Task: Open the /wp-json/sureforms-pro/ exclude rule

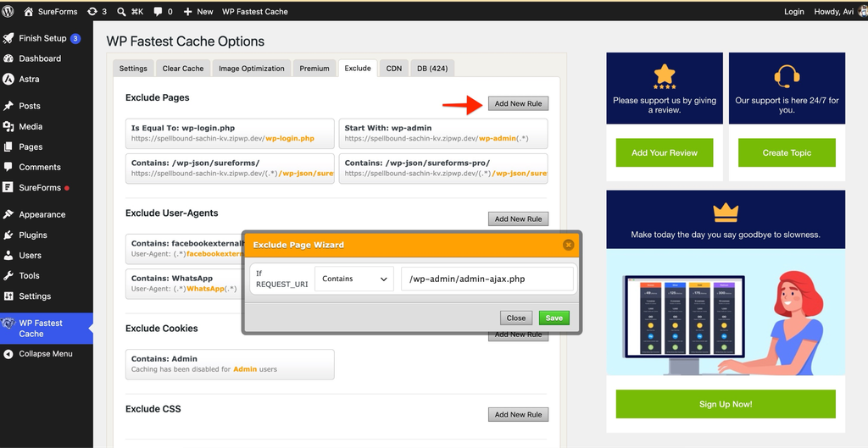Action: coord(443,169)
